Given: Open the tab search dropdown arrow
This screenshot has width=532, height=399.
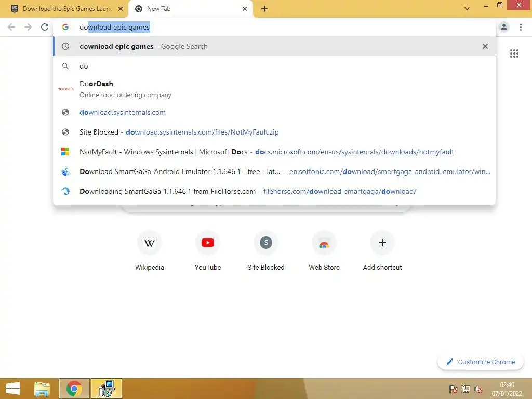Looking at the screenshot, I should tap(467, 9).
